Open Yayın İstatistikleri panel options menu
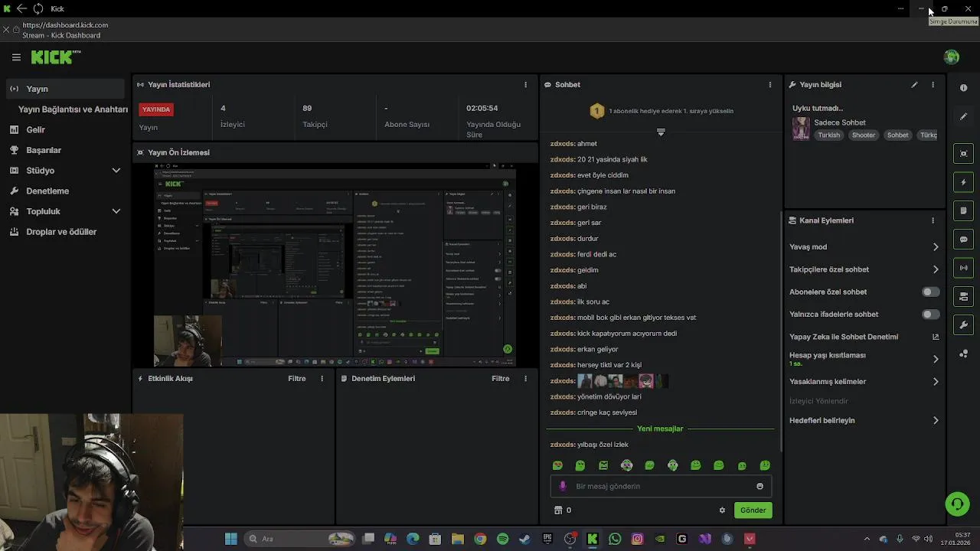 click(x=525, y=85)
